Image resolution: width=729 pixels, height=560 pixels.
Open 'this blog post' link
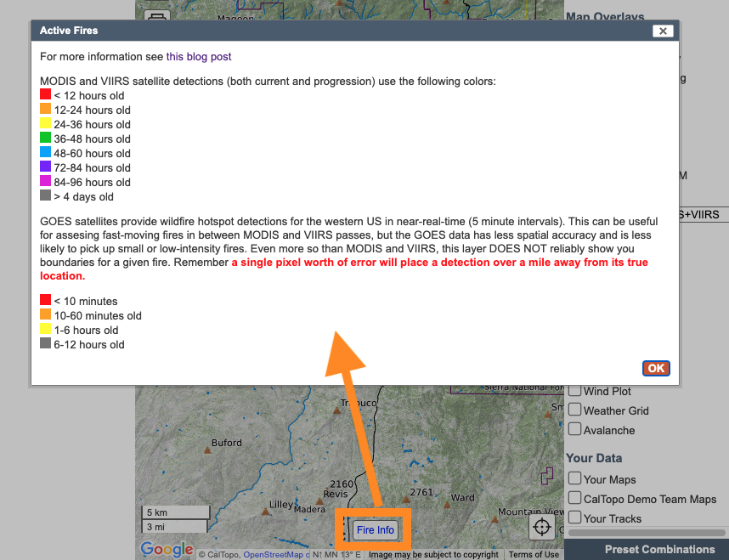[x=198, y=56]
